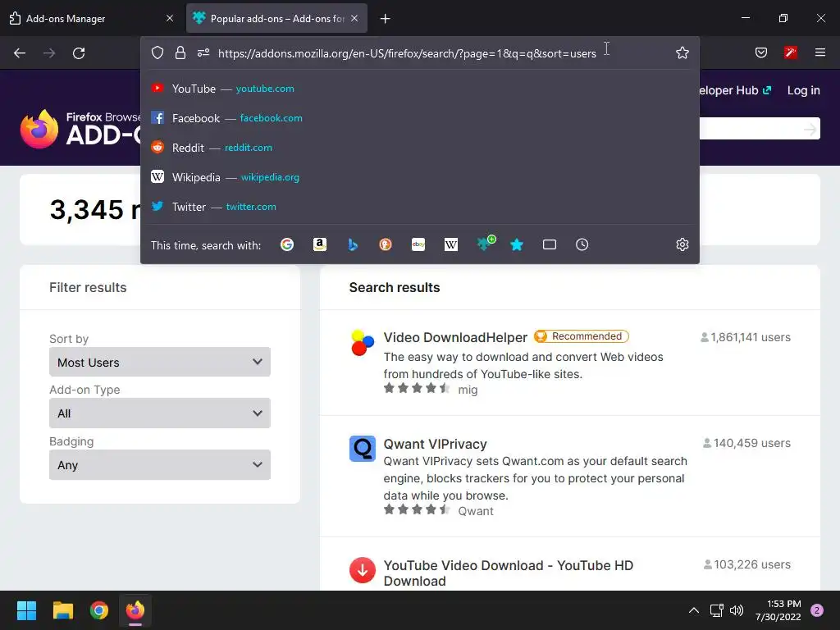Search with eBay this time
The image size is (840, 630).
[x=418, y=244]
